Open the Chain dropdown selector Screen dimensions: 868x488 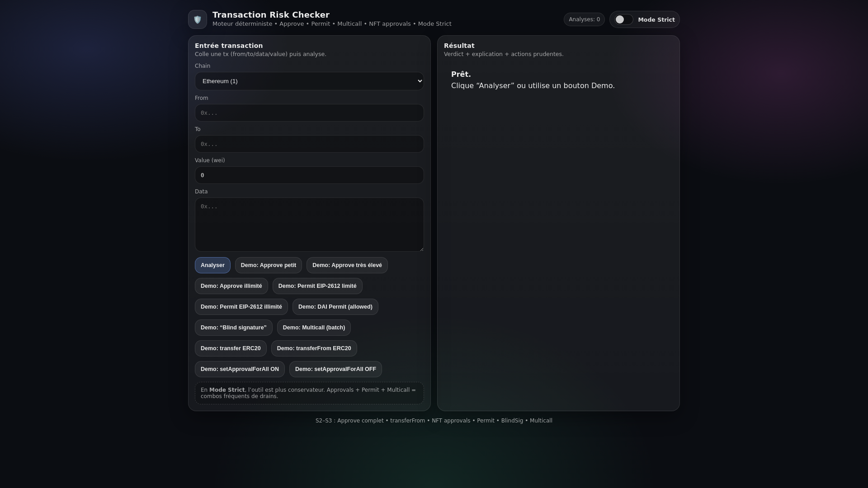point(309,81)
